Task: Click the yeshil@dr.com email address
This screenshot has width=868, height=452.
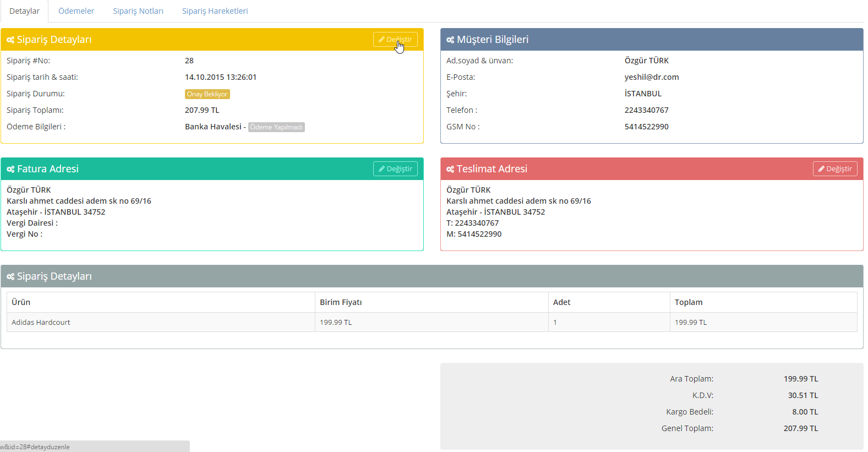Action: coord(652,77)
